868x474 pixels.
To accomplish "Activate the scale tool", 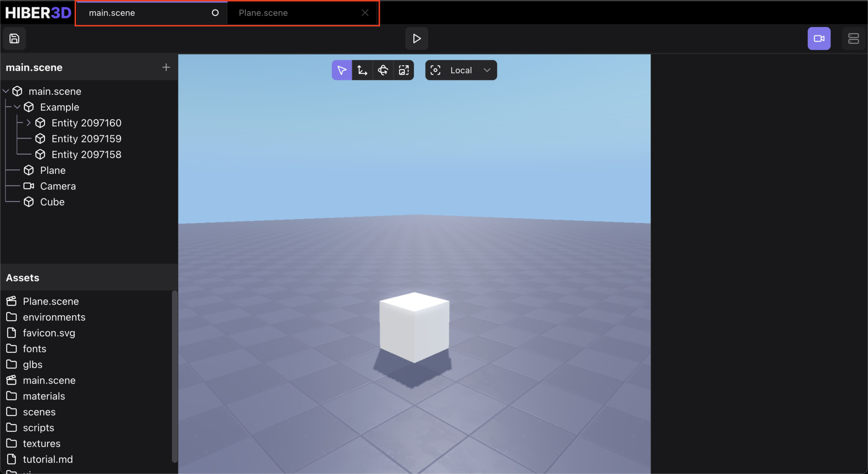I will point(404,70).
